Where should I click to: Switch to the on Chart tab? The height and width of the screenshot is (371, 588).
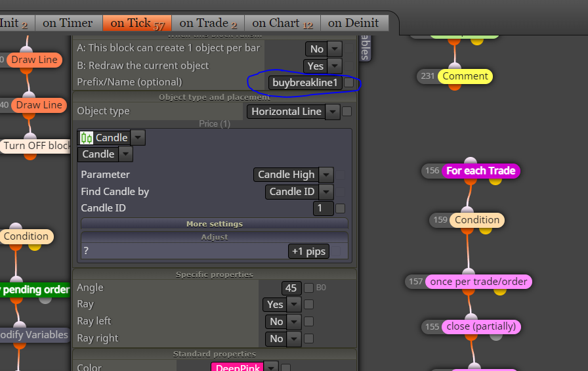tap(282, 23)
